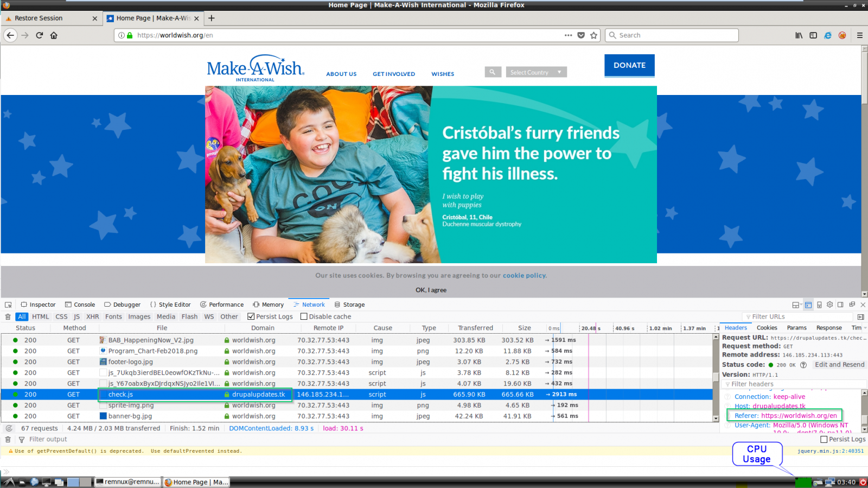Toggle responsive design mode icon
868x488 pixels.
819,305
